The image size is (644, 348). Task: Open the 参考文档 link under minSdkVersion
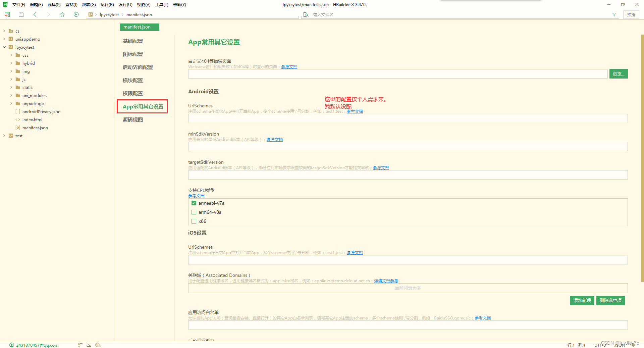tap(274, 139)
